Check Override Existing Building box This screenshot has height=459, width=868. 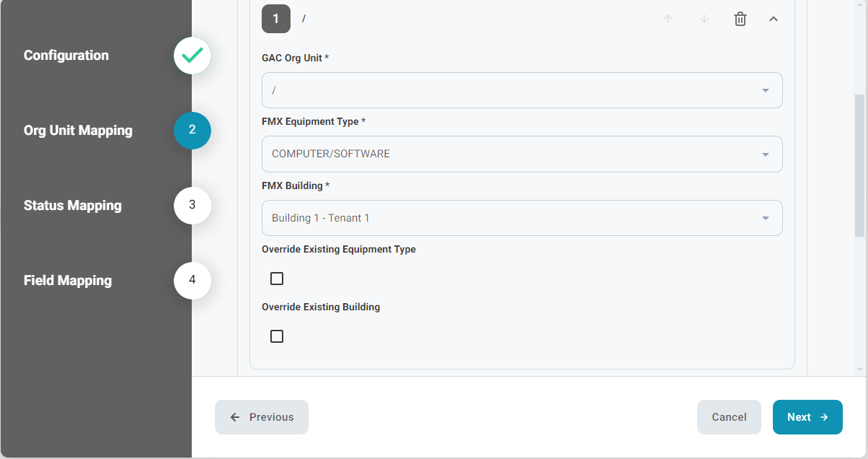(277, 336)
